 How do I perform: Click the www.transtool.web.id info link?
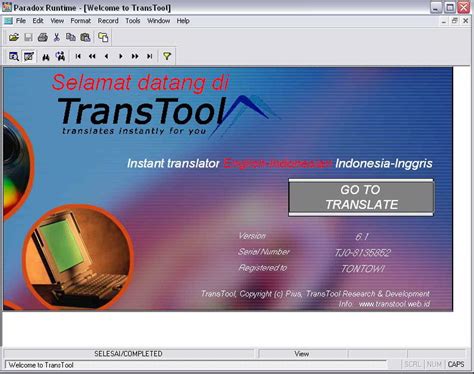394,304
